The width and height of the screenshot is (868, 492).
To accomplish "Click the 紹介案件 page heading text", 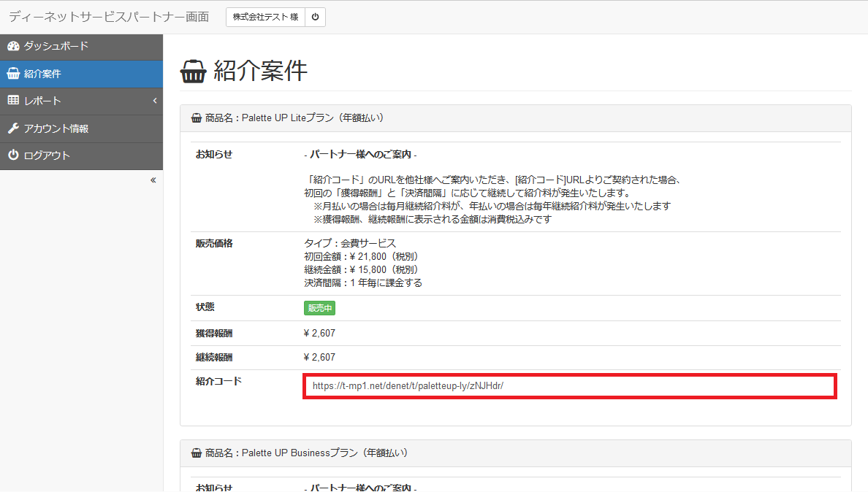I will pos(260,71).
